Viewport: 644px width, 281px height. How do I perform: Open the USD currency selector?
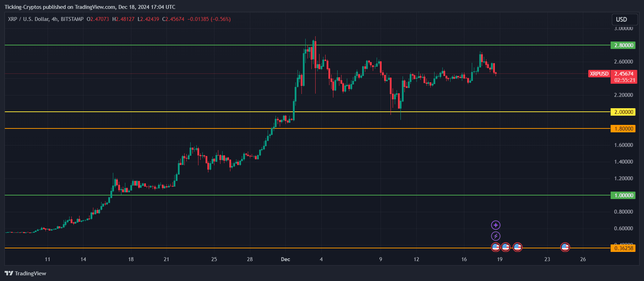coord(625,20)
